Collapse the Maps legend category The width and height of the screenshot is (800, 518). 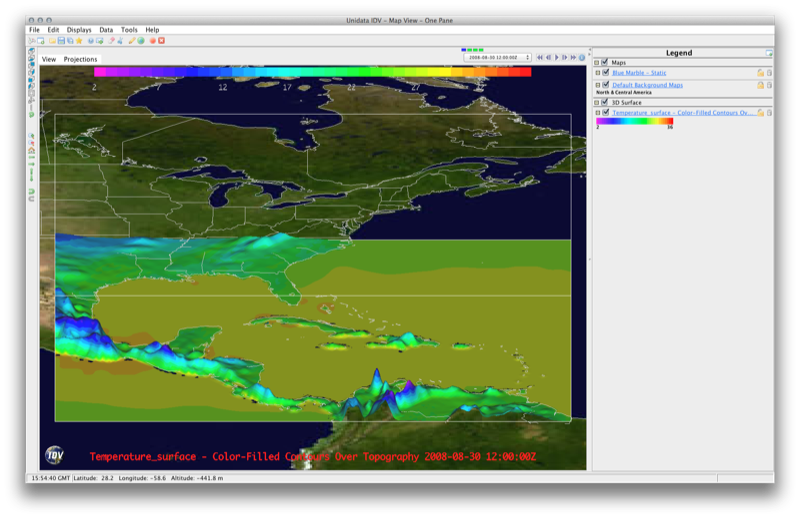tap(597, 63)
